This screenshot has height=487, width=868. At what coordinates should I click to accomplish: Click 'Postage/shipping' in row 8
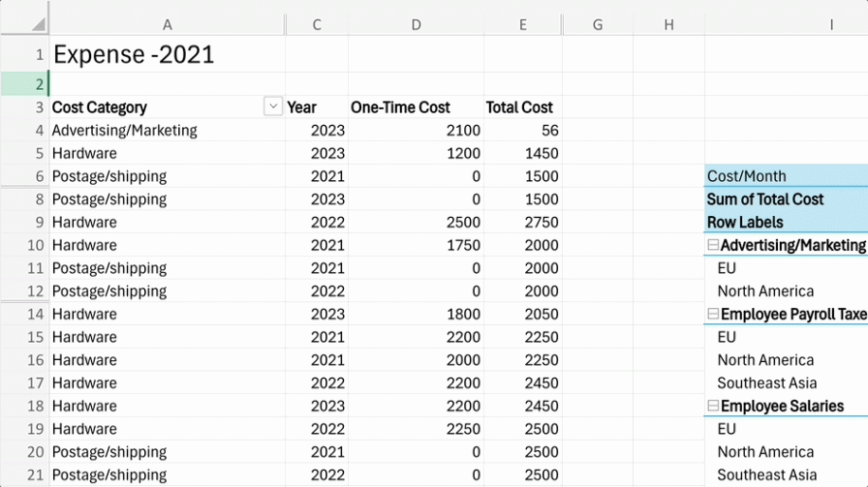click(168, 199)
